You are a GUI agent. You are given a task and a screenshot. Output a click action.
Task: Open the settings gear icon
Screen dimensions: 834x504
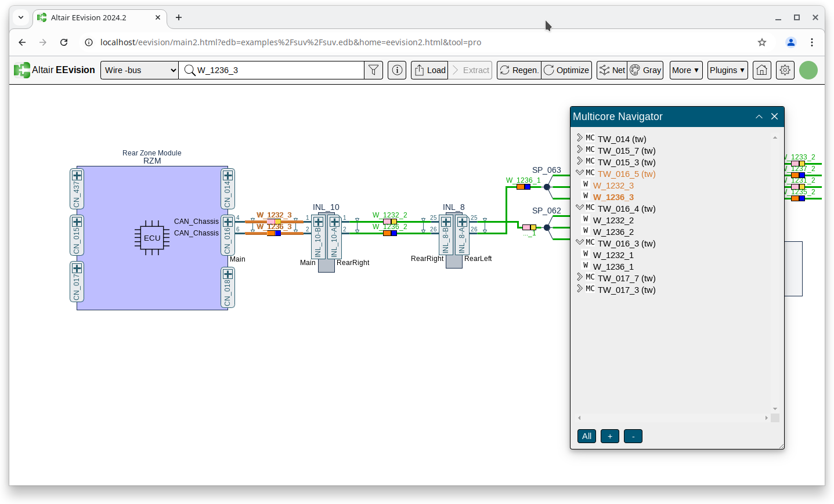pos(785,70)
